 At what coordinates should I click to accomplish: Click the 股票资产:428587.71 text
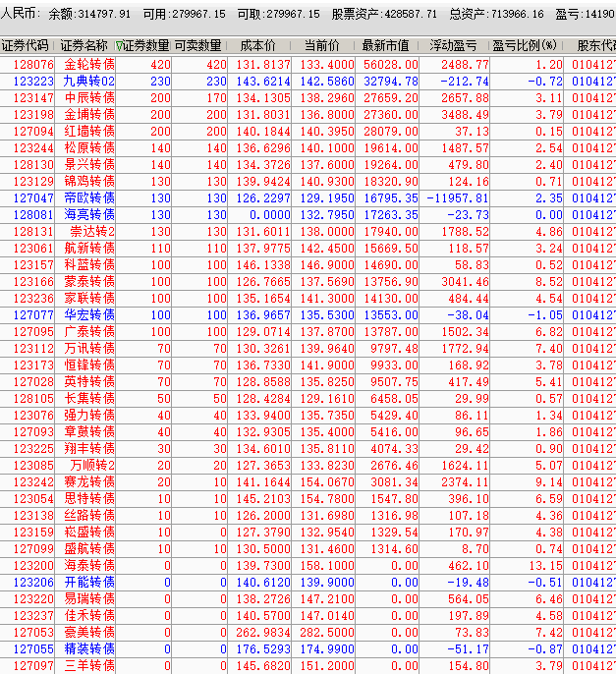click(384, 14)
